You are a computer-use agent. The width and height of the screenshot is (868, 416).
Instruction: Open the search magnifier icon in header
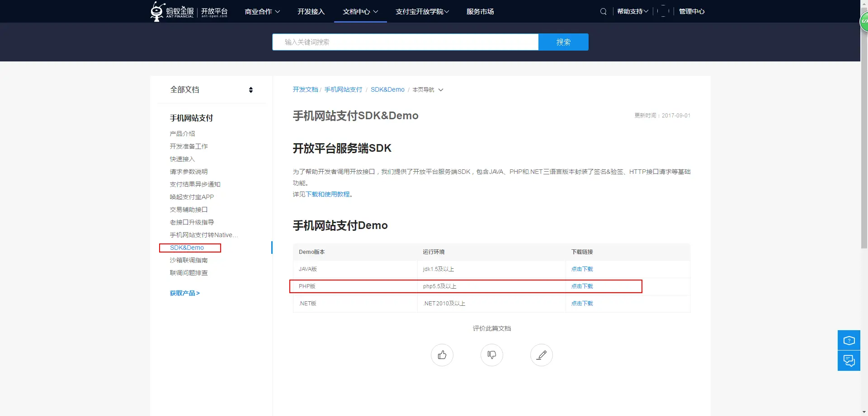(603, 12)
